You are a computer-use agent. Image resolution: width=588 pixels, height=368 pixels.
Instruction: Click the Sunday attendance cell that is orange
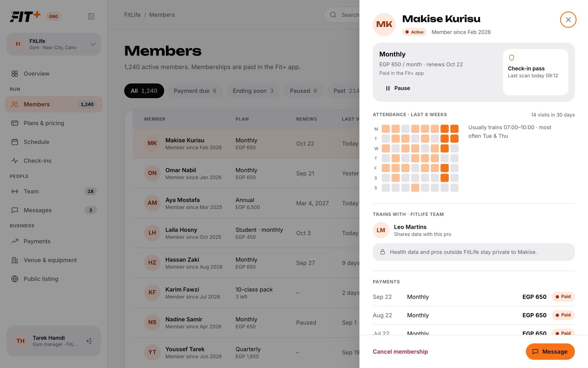pos(415,188)
